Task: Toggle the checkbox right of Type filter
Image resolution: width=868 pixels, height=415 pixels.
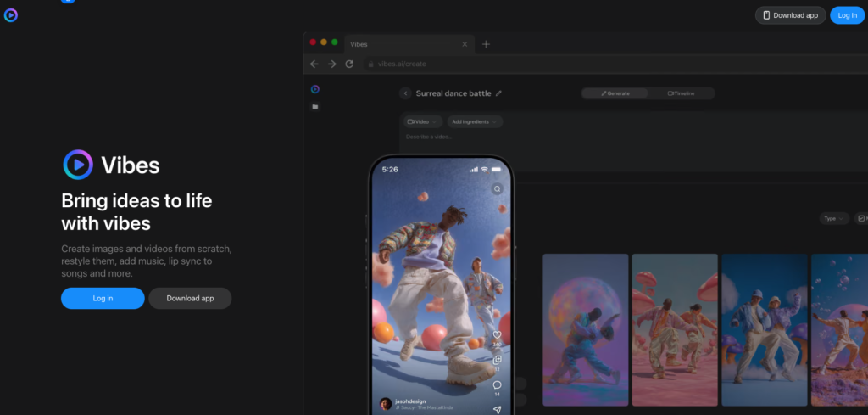Action: [x=861, y=218]
